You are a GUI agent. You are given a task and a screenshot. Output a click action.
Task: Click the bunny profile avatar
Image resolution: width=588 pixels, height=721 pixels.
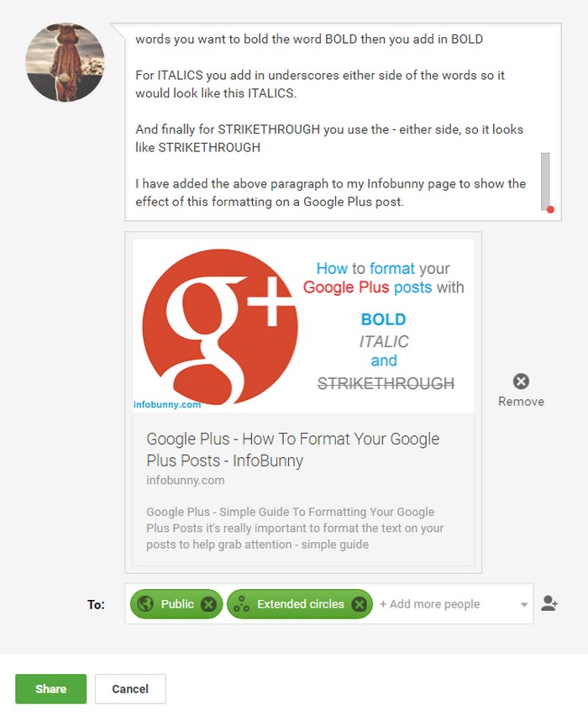click(x=65, y=62)
